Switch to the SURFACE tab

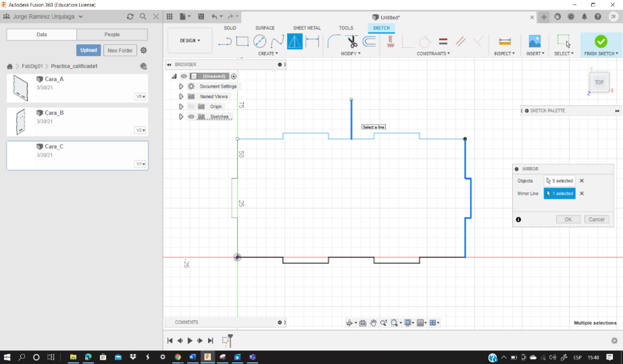(265, 28)
